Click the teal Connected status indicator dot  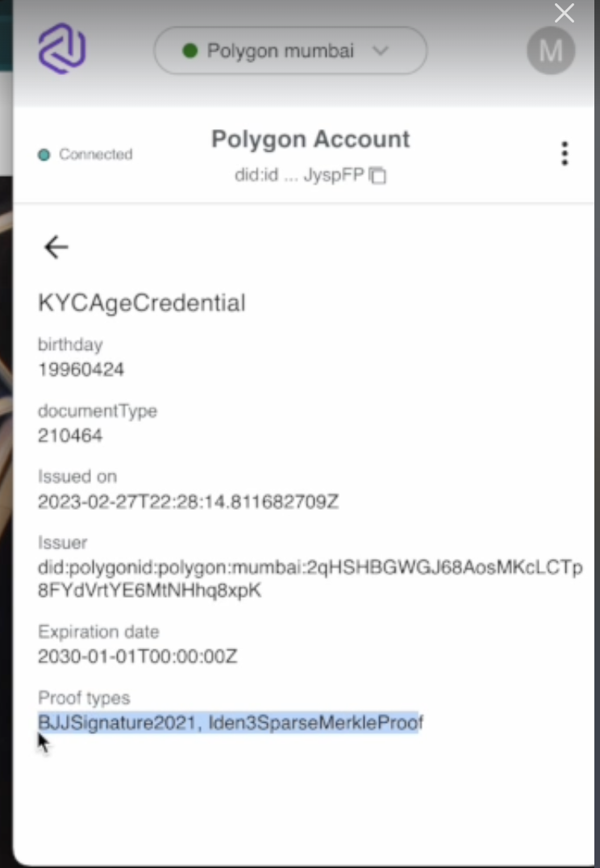[44, 154]
